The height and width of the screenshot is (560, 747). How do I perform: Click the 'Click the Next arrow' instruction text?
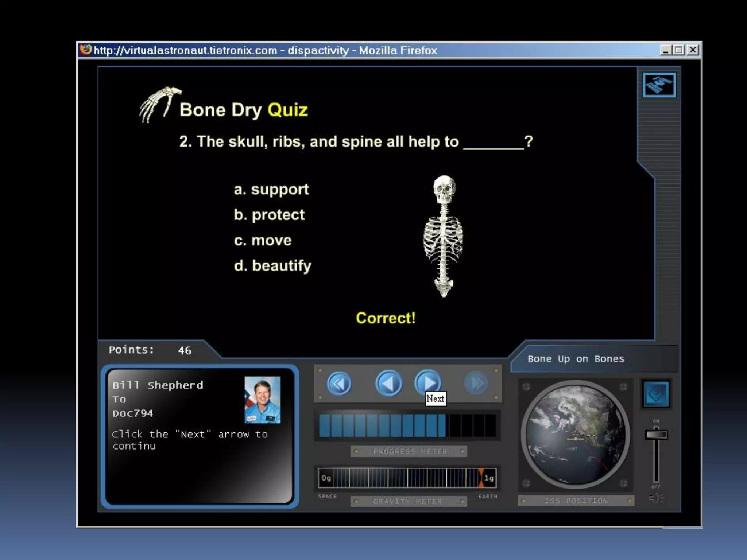[190, 440]
